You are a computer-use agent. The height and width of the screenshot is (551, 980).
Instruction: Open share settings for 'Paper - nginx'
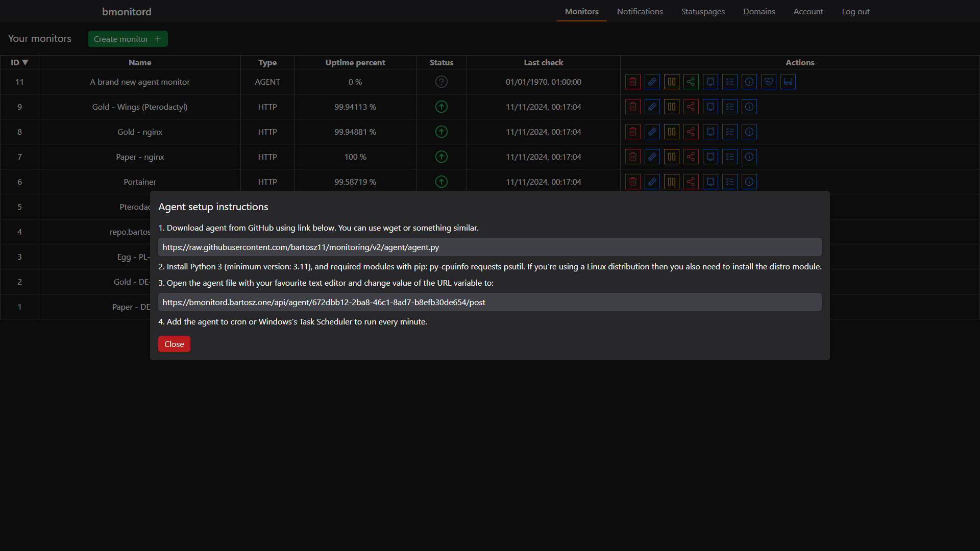click(x=691, y=157)
